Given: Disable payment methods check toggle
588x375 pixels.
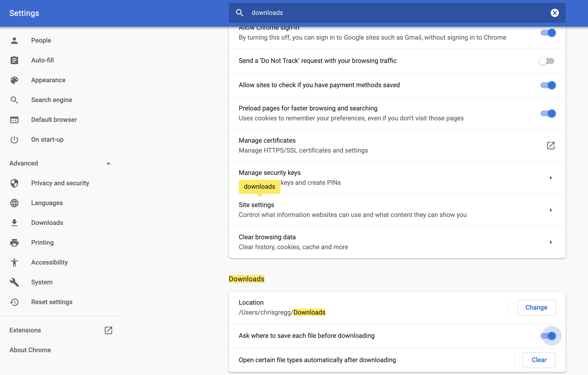Looking at the screenshot, I should coord(548,85).
